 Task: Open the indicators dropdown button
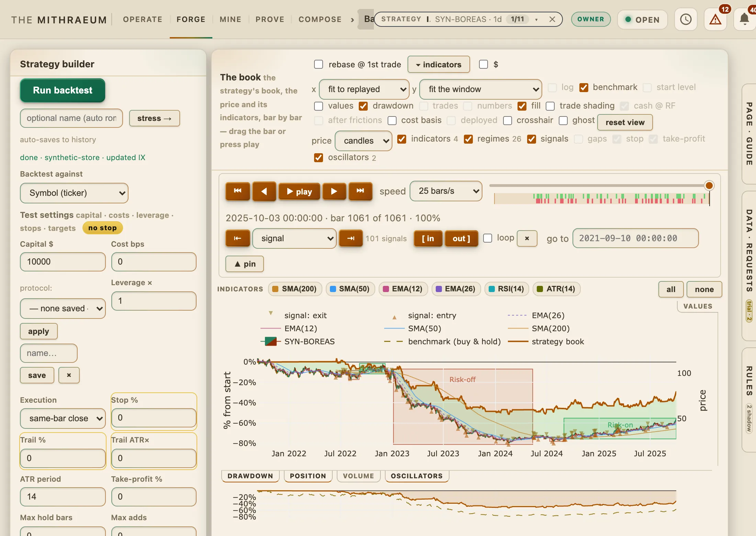[x=438, y=65]
